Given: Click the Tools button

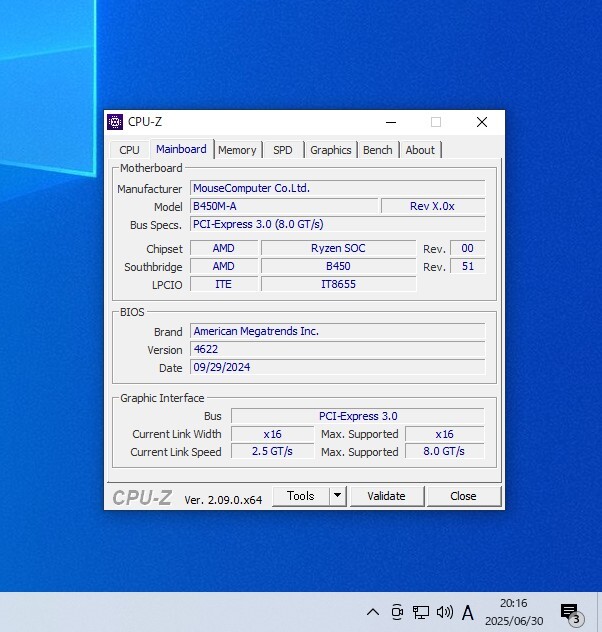Looking at the screenshot, I should (x=301, y=496).
